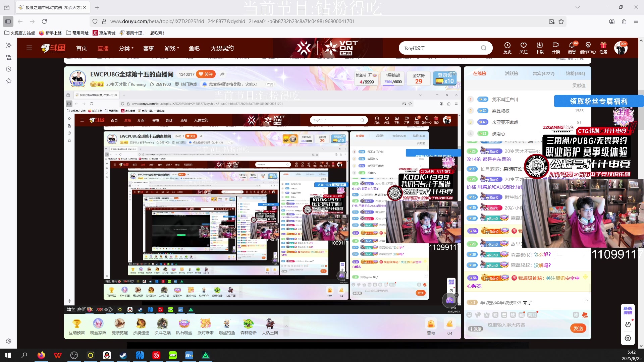Open the 关注 heart icon in header
Viewport: 644px width, 362px height.
(x=523, y=48)
